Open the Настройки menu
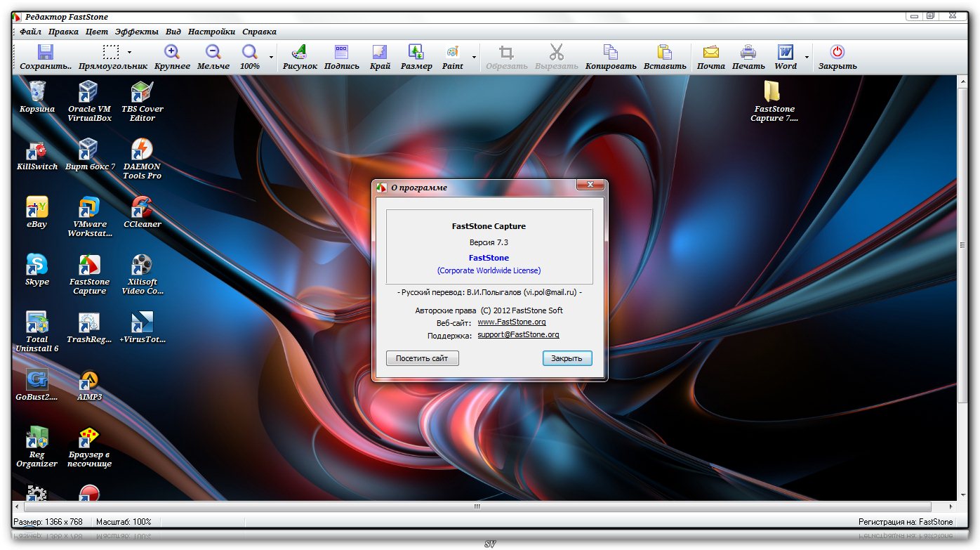The height and width of the screenshot is (550, 980). [211, 32]
